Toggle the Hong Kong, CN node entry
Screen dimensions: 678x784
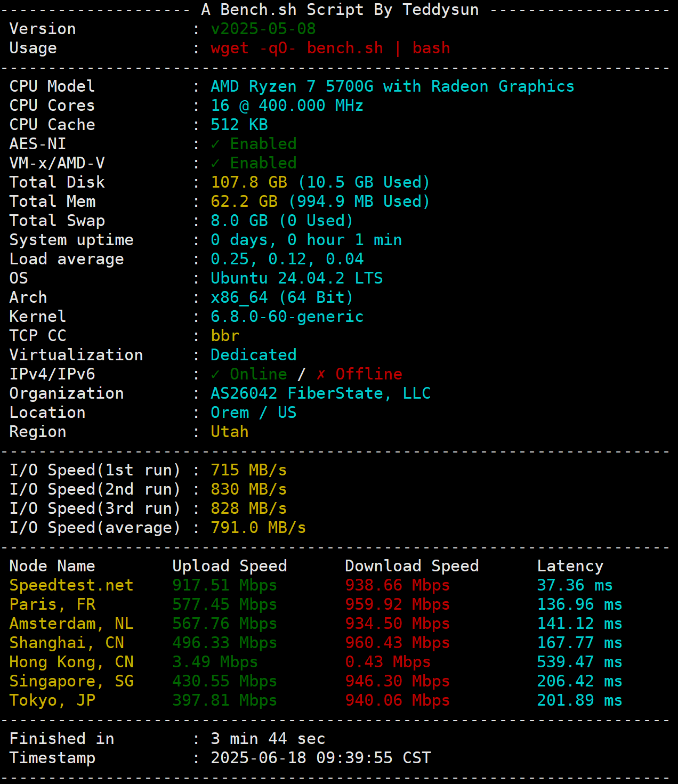point(71,661)
